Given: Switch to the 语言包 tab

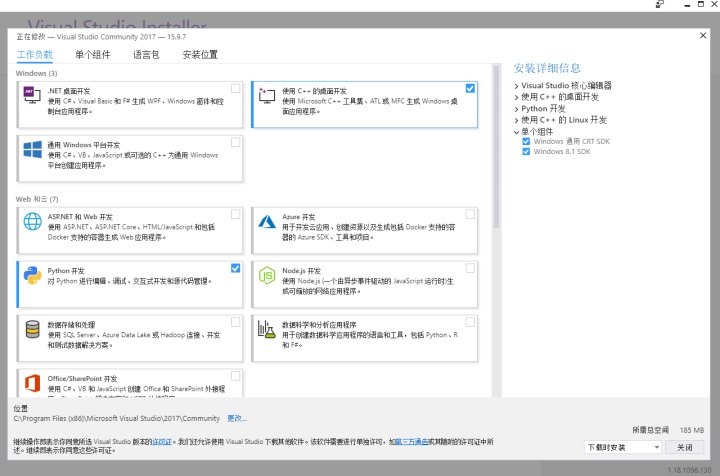Looking at the screenshot, I should click(146, 55).
